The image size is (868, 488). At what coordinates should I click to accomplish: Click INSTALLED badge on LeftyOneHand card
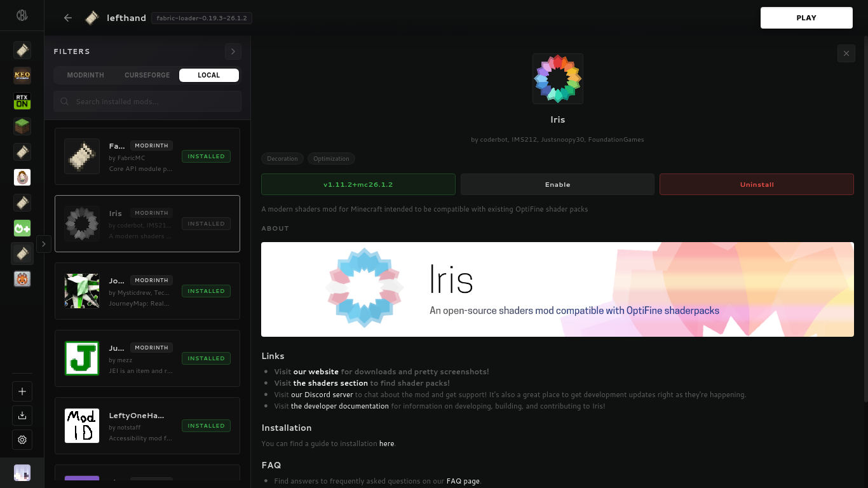pyautogui.click(x=206, y=426)
